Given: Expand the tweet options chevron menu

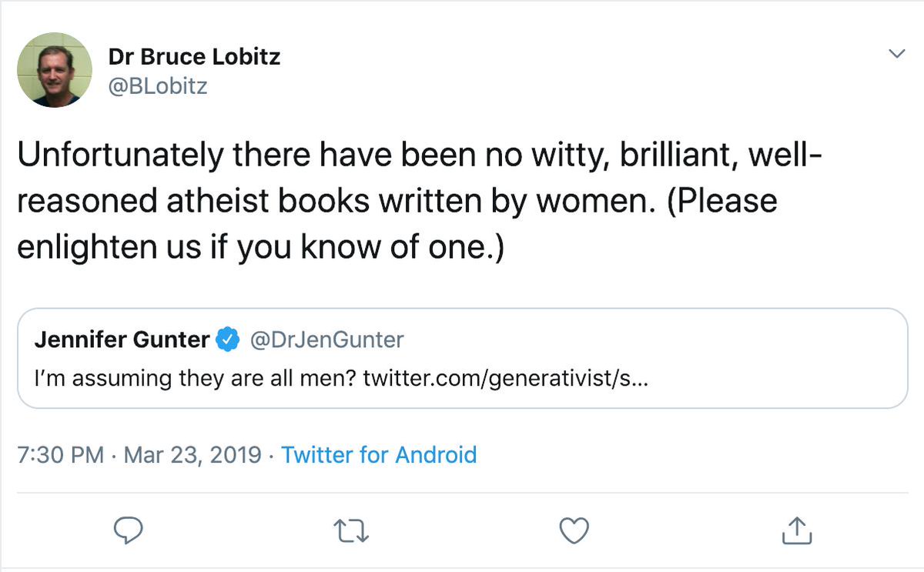Looking at the screenshot, I should 896,54.
